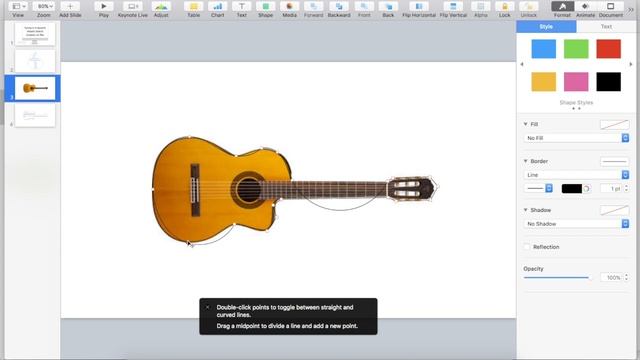Open the No Fill dropdown
This screenshot has width=640, height=360.
click(x=576, y=138)
